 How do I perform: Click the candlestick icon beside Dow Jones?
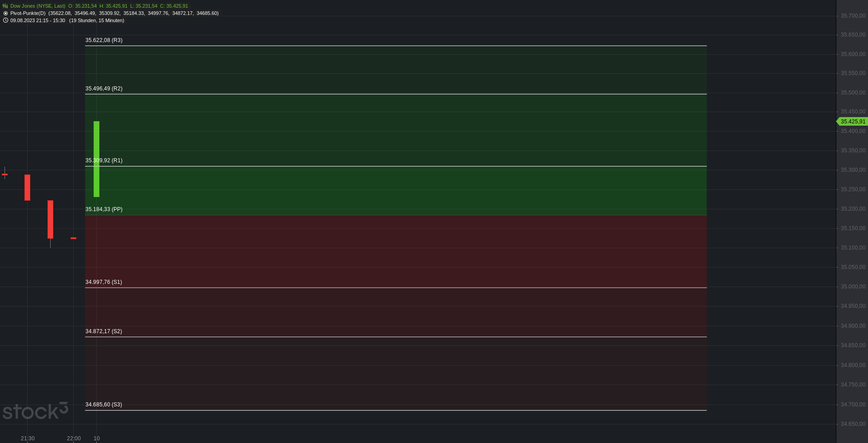pyautogui.click(x=5, y=6)
